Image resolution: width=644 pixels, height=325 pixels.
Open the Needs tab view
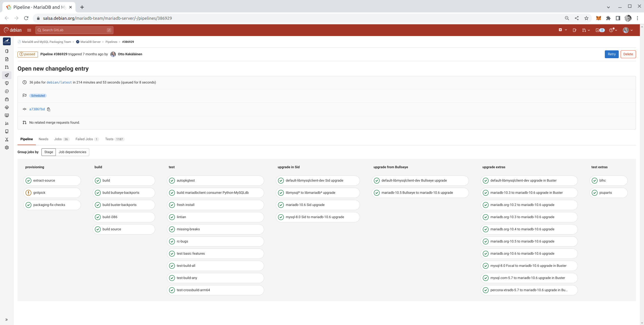pyautogui.click(x=44, y=139)
